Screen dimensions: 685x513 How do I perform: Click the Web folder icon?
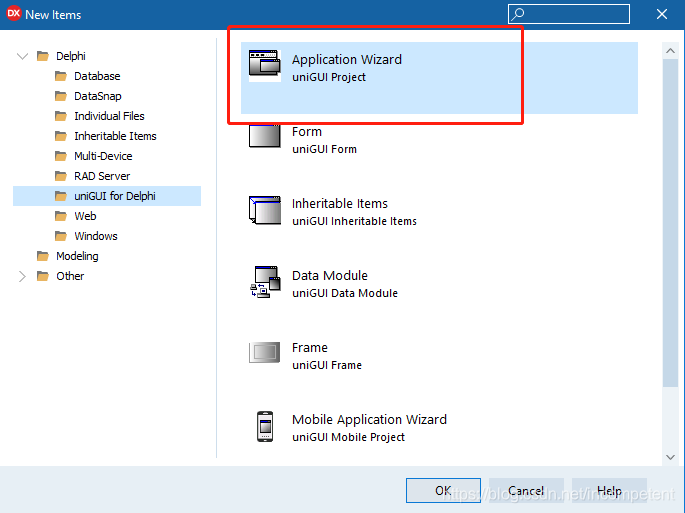click(61, 216)
